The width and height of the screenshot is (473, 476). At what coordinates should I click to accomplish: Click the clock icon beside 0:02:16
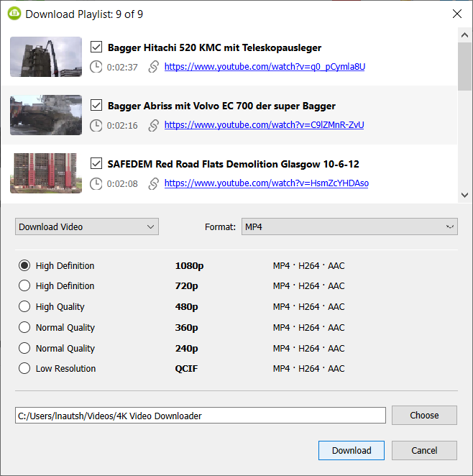pos(96,125)
